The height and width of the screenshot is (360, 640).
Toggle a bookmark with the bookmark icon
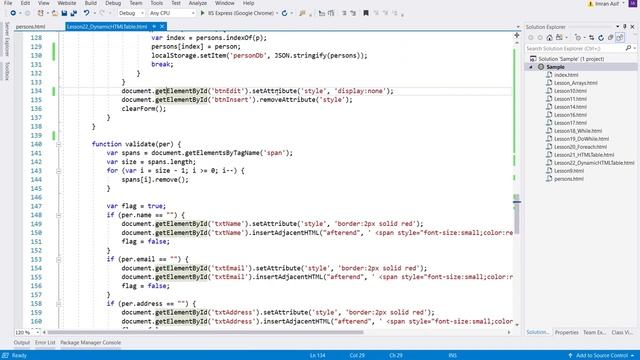point(366,13)
